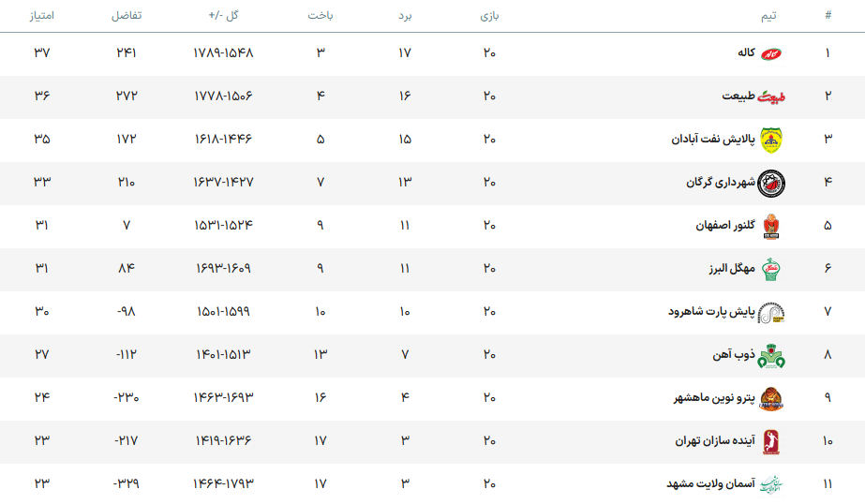Click the Tabiat (طبیعت) team logo
This screenshot has height=504, width=865.
(x=770, y=96)
